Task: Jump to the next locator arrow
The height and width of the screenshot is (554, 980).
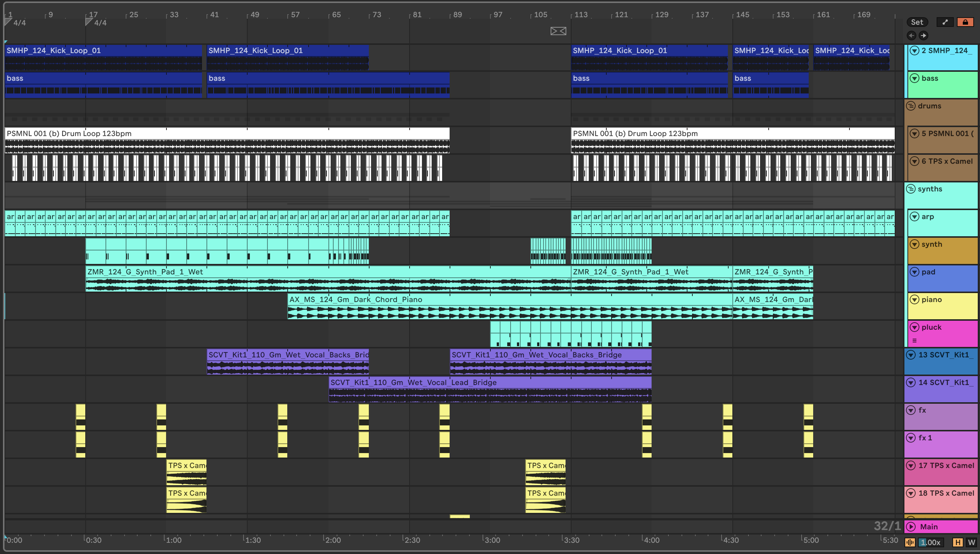Action: (923, 36)
